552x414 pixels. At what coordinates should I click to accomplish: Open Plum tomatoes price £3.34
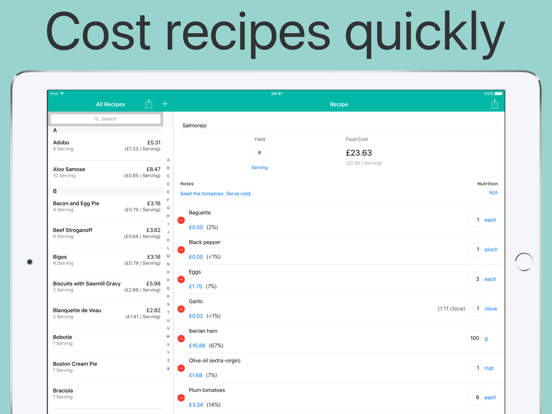[196, 405]
